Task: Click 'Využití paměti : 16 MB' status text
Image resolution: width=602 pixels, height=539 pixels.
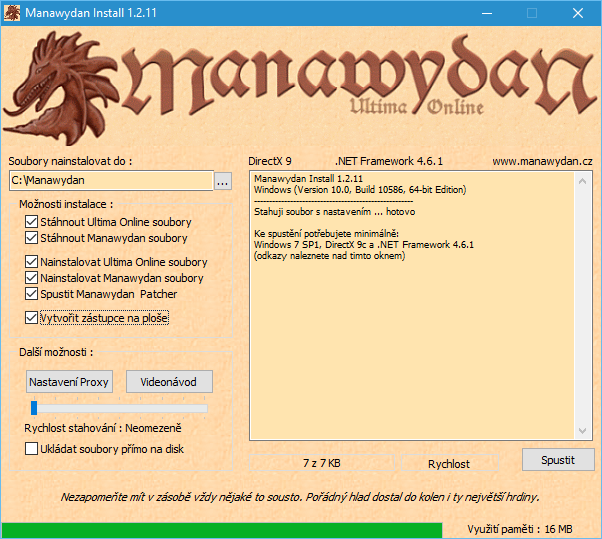Action: click(520, 529)
